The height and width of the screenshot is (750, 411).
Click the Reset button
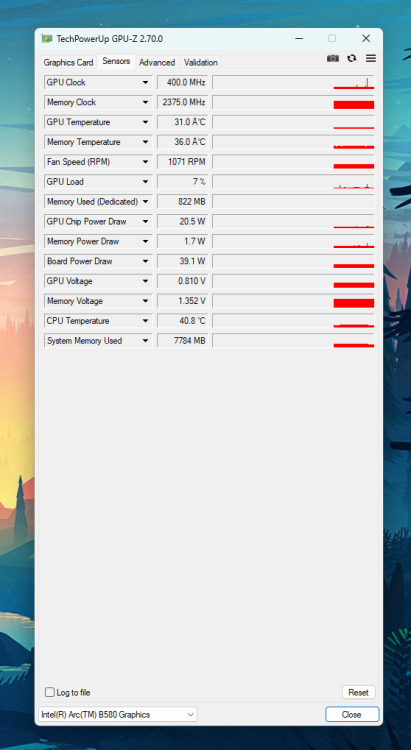[358, 692]
